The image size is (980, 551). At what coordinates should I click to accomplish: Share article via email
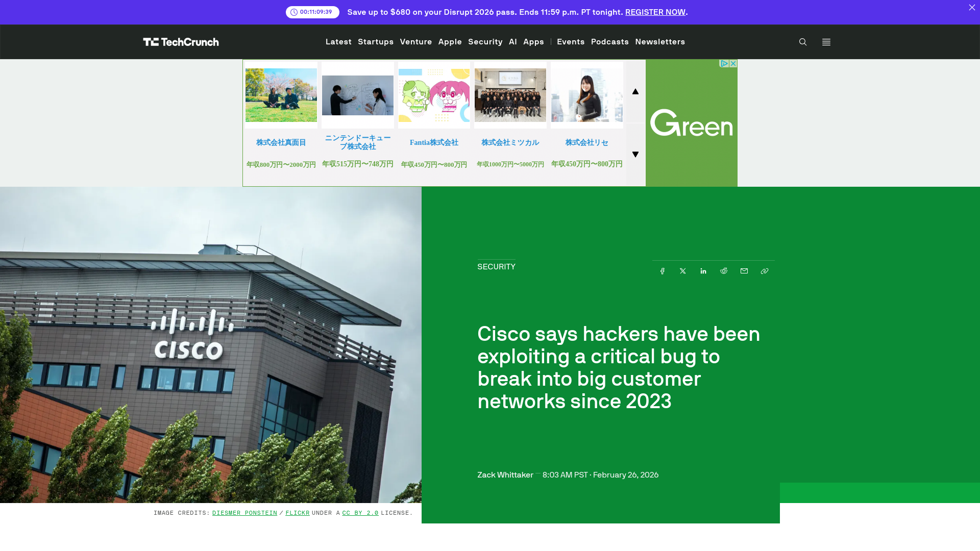click(x=744, y=271)
